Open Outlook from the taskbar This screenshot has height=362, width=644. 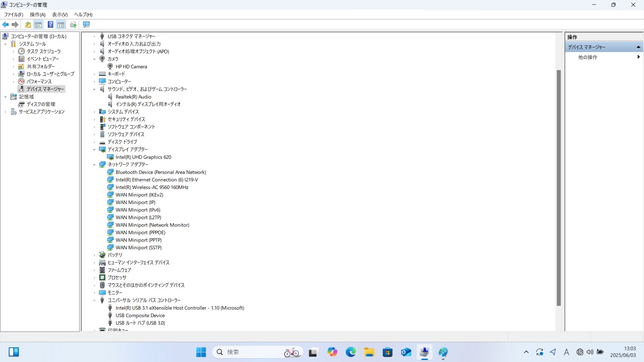(406, 352)
